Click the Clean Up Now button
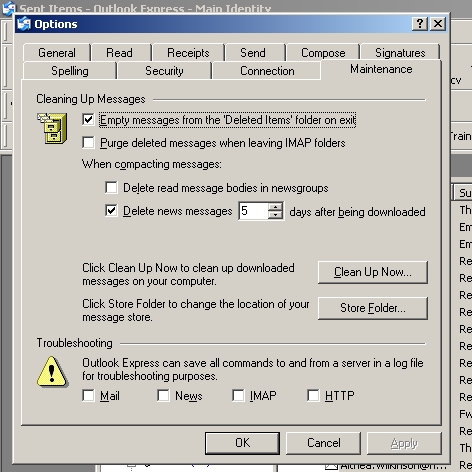The width and height of the screenshot is (472, 472). 373,272
